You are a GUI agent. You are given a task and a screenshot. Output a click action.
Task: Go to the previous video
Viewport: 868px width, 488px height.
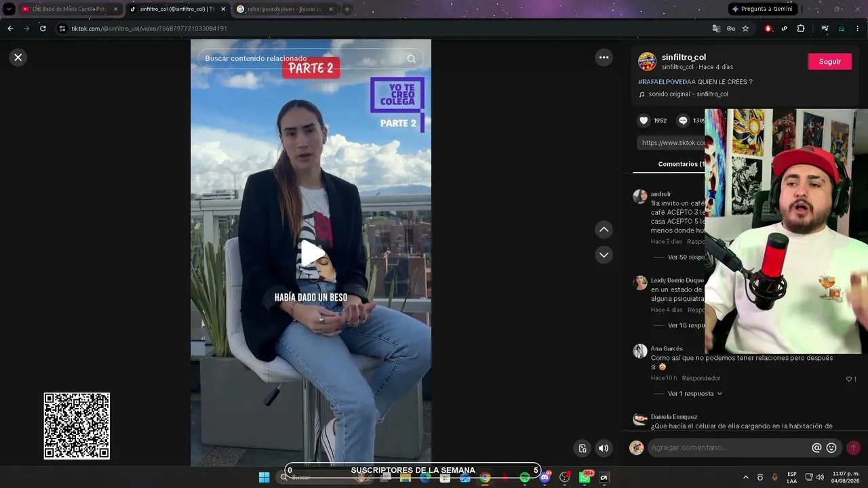pos(604,230)
